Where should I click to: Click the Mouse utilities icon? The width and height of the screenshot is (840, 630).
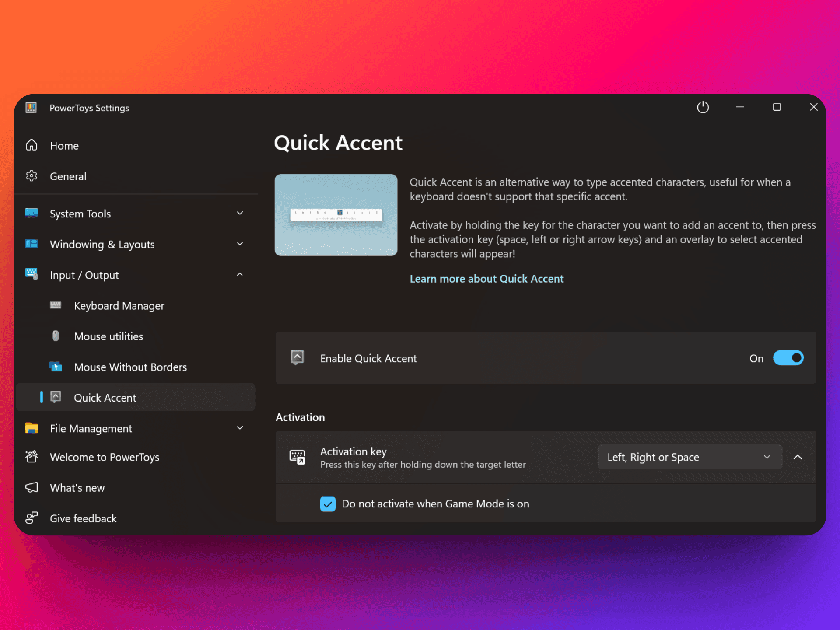56,336
